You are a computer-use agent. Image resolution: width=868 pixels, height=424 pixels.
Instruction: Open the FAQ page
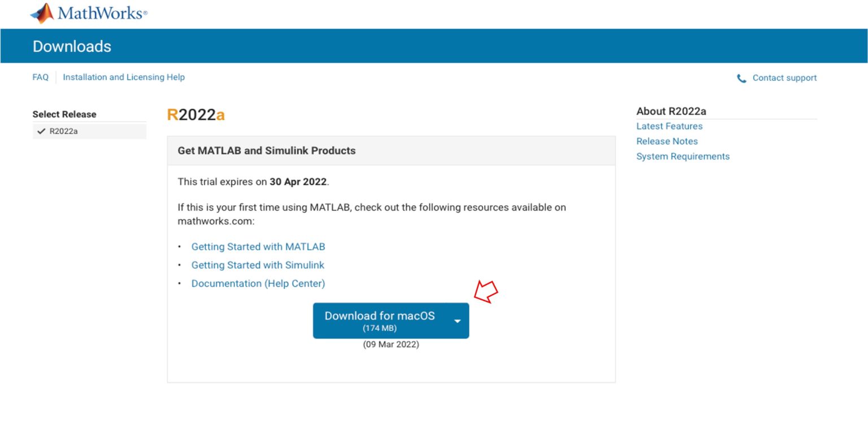click(x=40, y=77)
